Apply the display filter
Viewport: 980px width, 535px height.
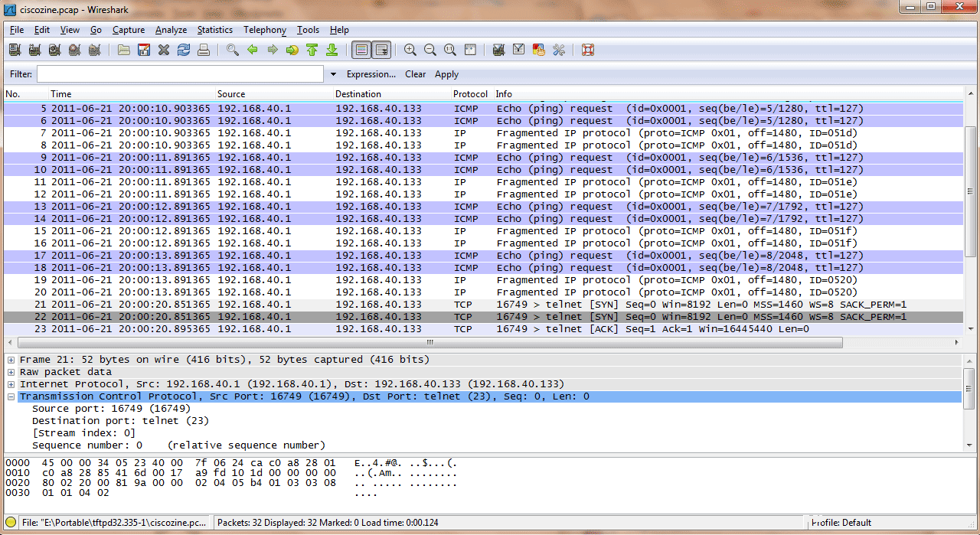446,74
